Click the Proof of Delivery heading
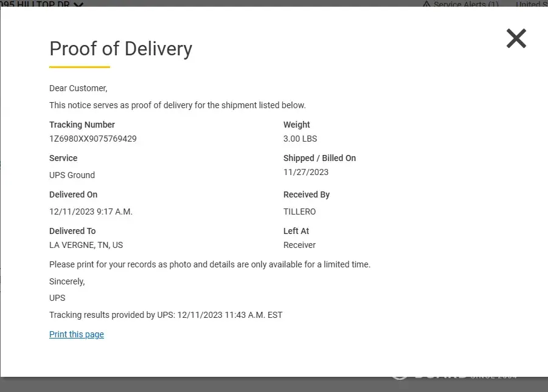This screenshot has height=392, width=548. (120, 49)
